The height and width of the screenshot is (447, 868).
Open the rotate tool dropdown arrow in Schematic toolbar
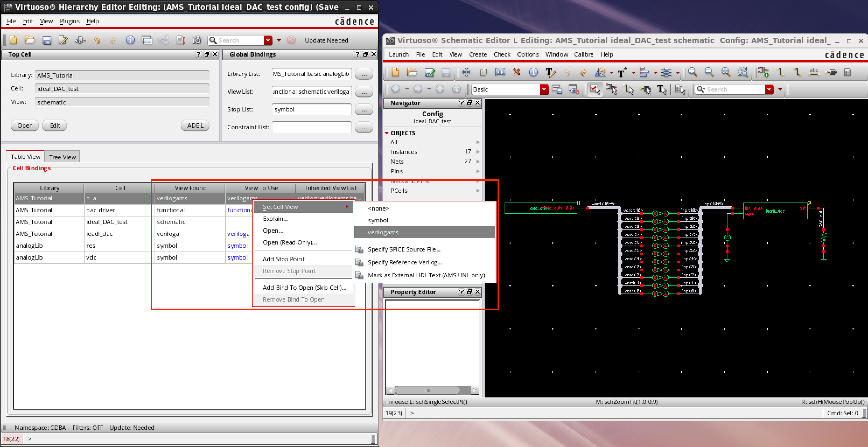coord(611,72)
